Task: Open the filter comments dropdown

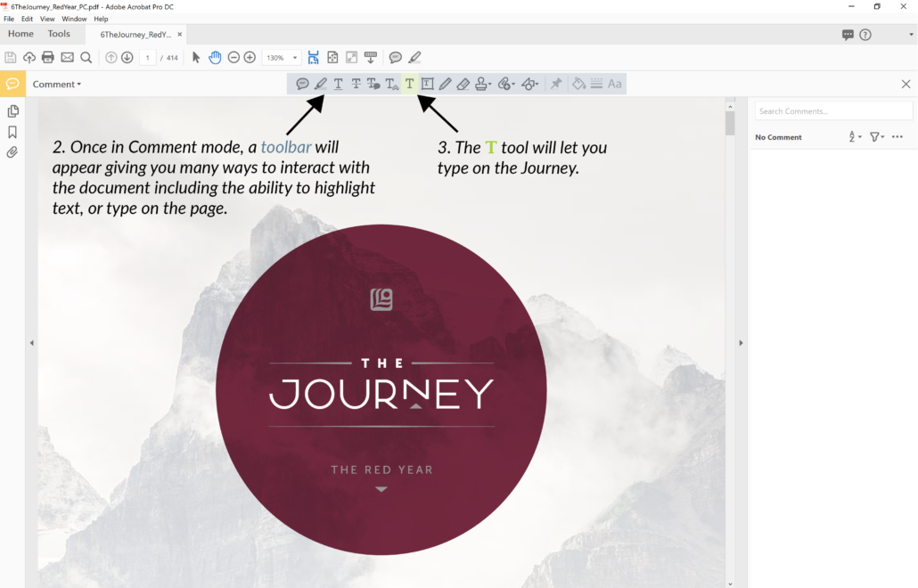Action: coord(877,137)
